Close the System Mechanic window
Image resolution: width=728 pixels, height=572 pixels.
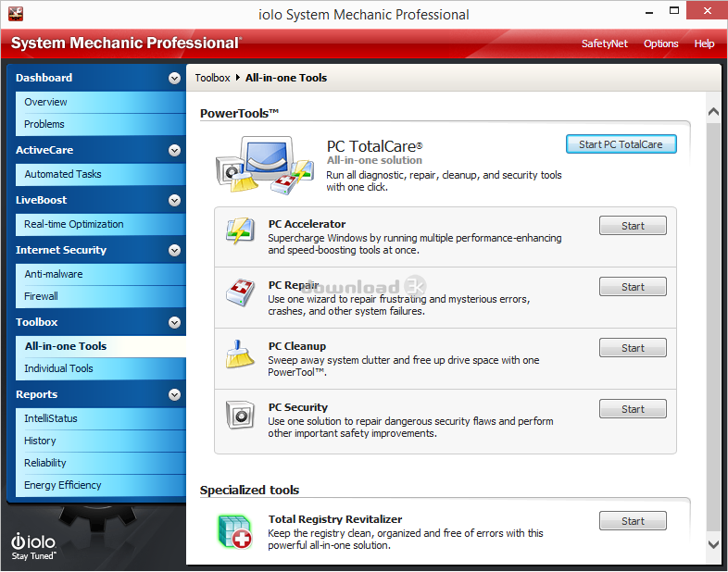click(x=707, y=11)
